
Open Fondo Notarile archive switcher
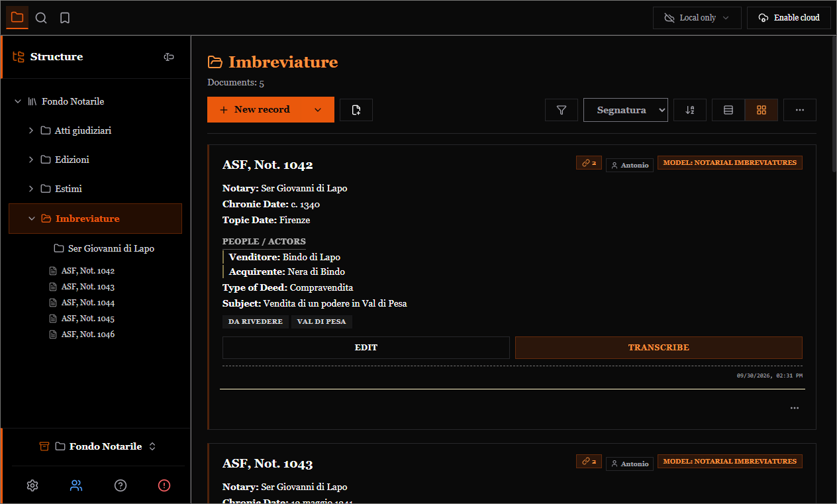click(98, 446)
